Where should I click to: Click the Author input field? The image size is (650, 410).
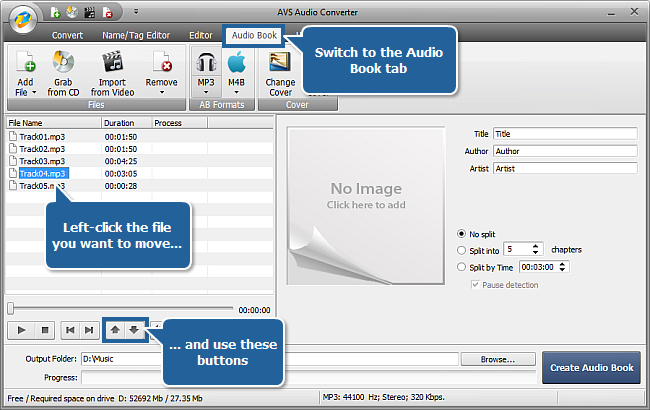[x=565, y=151]
